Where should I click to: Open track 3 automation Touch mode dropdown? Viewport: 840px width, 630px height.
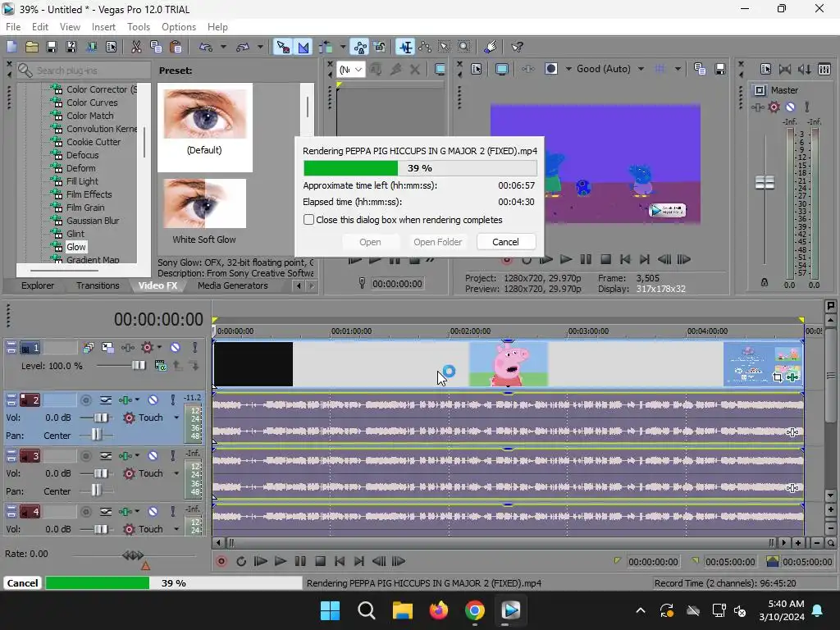coord(176,473)
